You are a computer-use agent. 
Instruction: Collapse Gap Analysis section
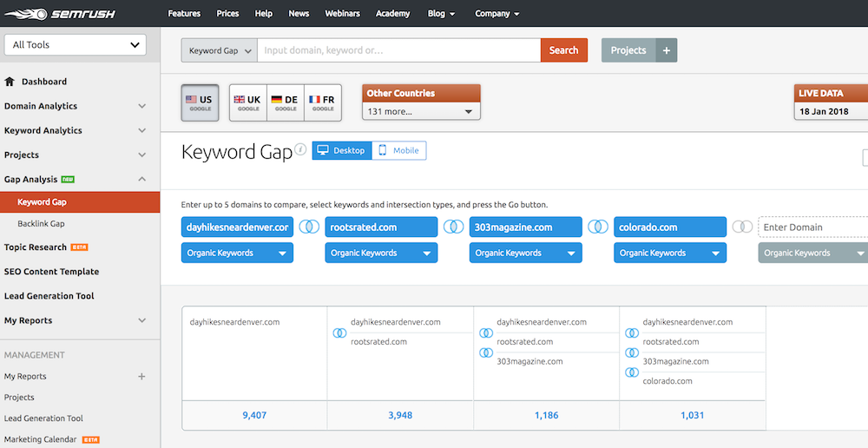pyautogui.click(x=142, y=180)
